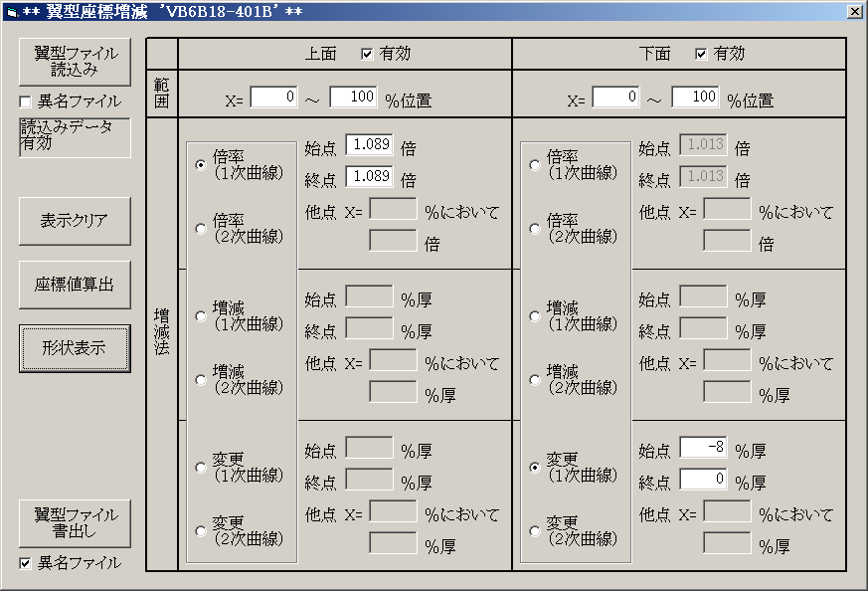Click 上面 range end field showing 100
This screenshot has height=591, width=868.
click(353, 98)
